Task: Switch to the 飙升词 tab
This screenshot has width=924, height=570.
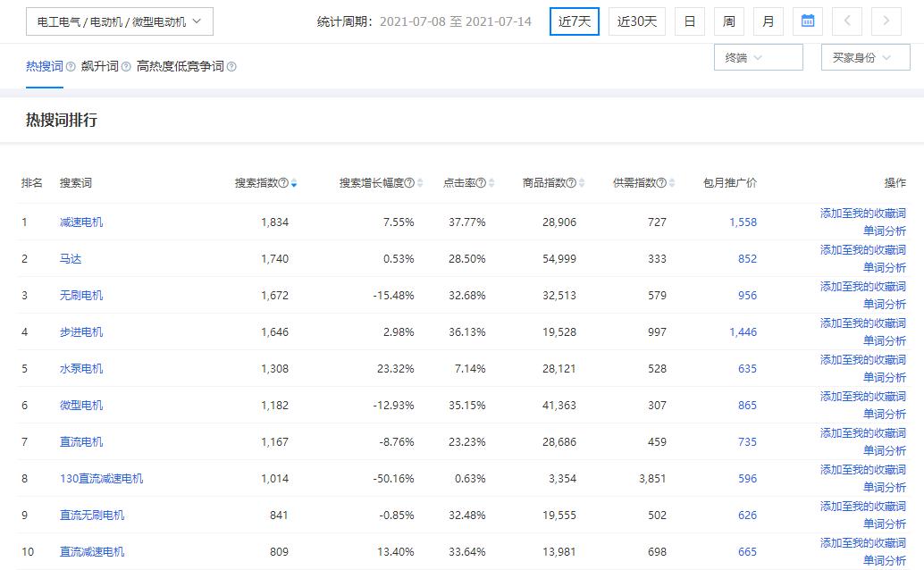Action: pos(99,67)
